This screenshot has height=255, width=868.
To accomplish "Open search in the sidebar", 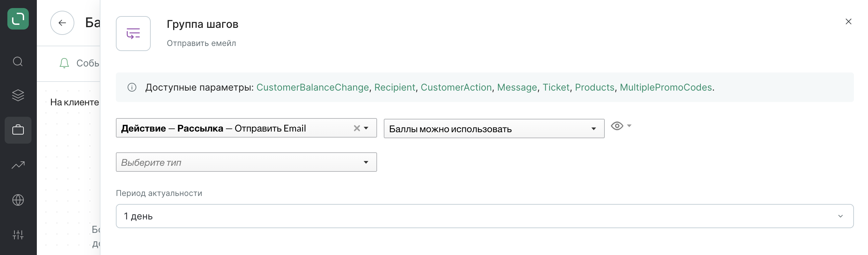I will [x=18, y=61].
